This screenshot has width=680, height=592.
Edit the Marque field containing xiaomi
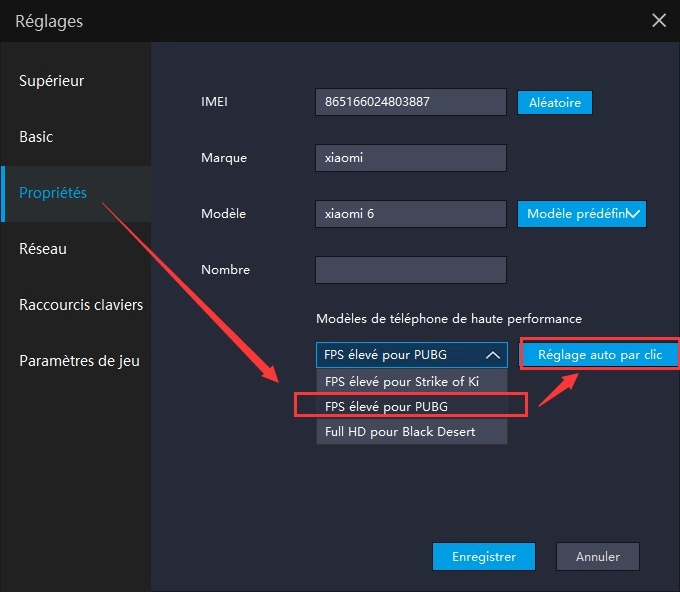coord(411,158)
